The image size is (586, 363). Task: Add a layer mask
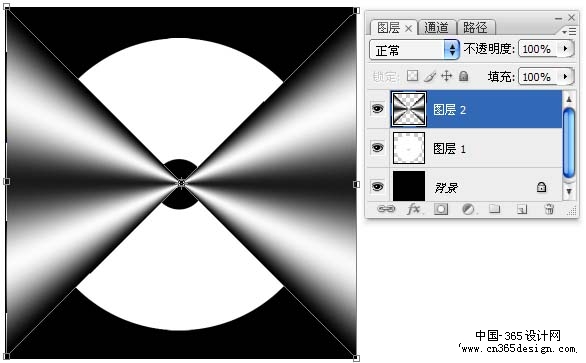point(441,209)
